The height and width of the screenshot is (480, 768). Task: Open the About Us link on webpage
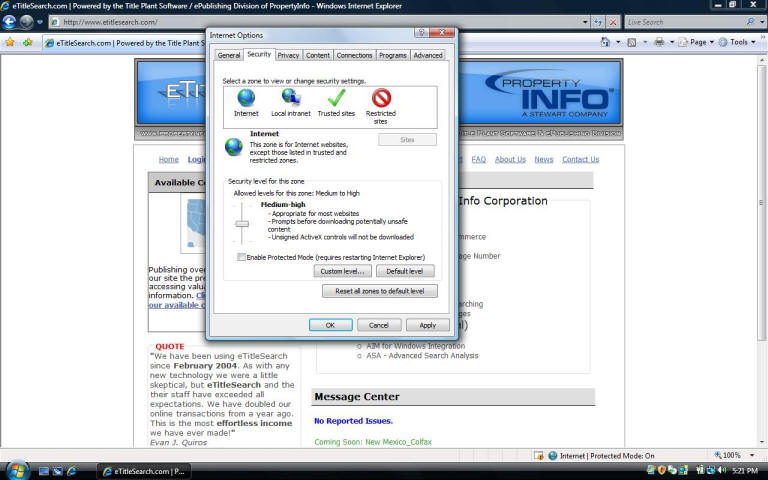(510, 159)
